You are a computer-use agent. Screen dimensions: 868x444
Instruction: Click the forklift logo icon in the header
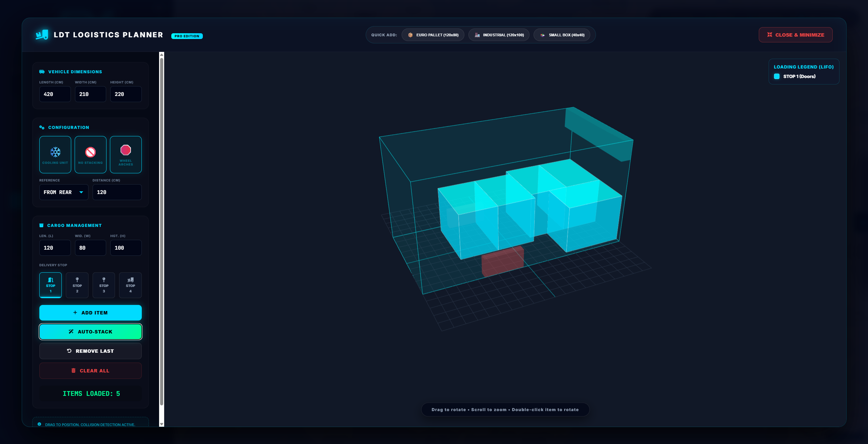pyautogui.click(x=42, y=35)
